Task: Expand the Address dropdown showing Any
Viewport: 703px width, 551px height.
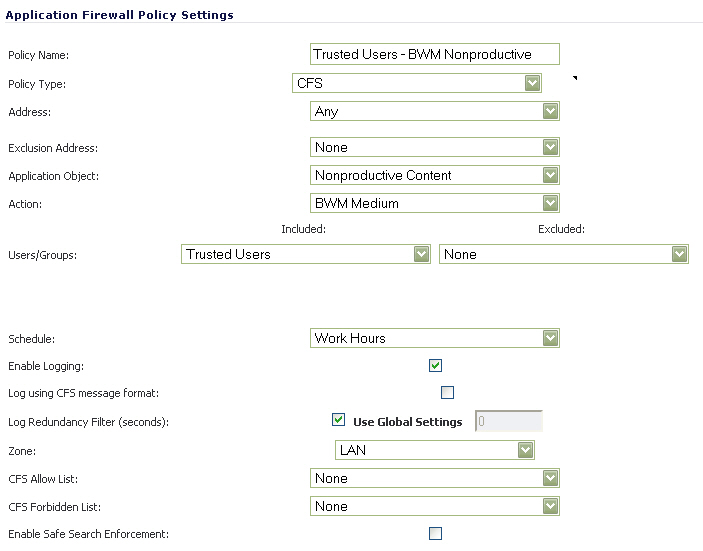Action: click(x=434, y=111)
